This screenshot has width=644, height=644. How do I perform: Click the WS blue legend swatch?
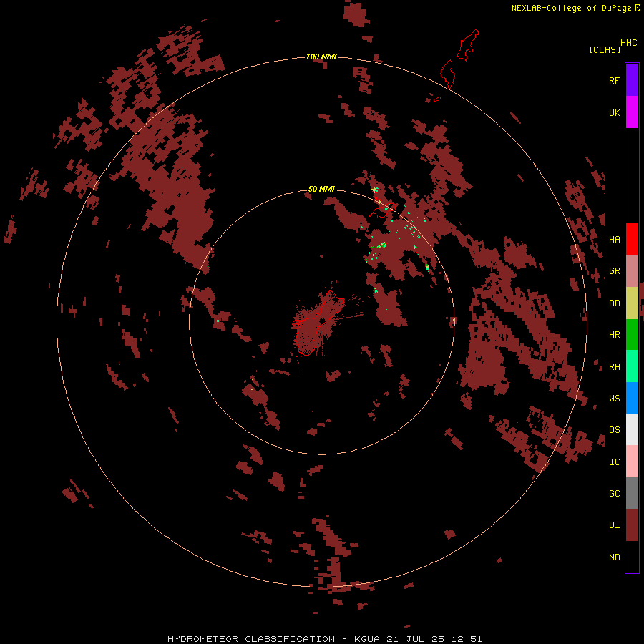[x=632, y=398]
